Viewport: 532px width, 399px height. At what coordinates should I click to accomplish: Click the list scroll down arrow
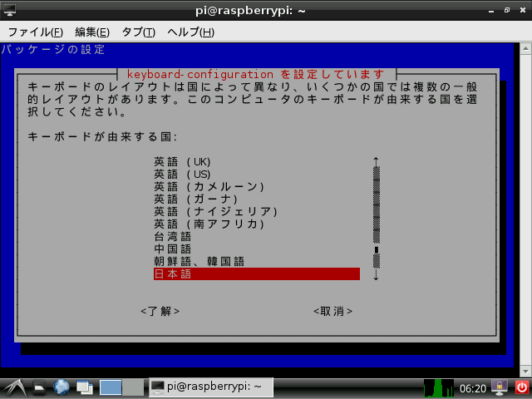click(x=376, y=275)
